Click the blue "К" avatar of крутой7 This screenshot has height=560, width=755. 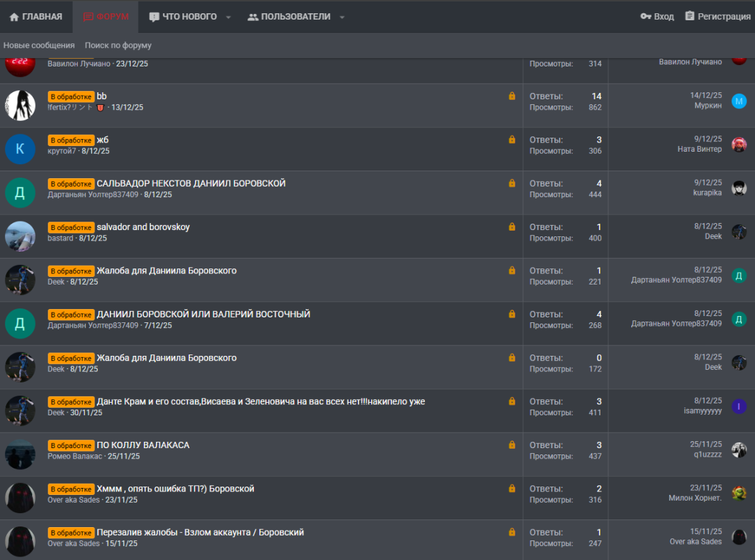[x=20, y=149]
